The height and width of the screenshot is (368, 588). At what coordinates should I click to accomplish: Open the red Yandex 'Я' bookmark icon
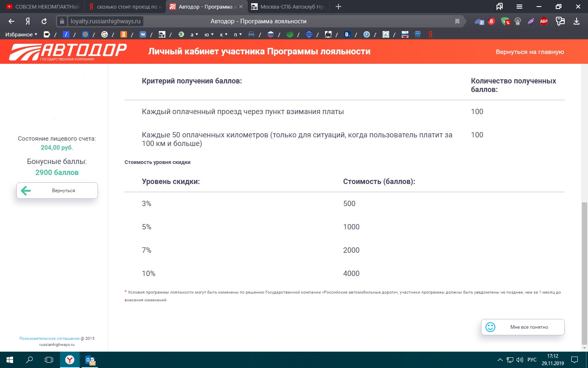tap(430, 34)
